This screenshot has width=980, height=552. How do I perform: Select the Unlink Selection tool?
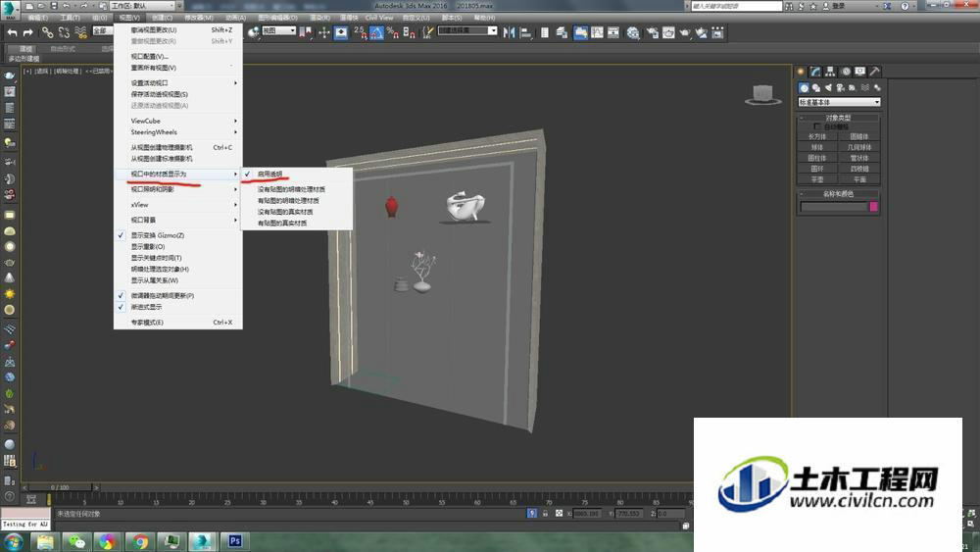click(64, 32)
